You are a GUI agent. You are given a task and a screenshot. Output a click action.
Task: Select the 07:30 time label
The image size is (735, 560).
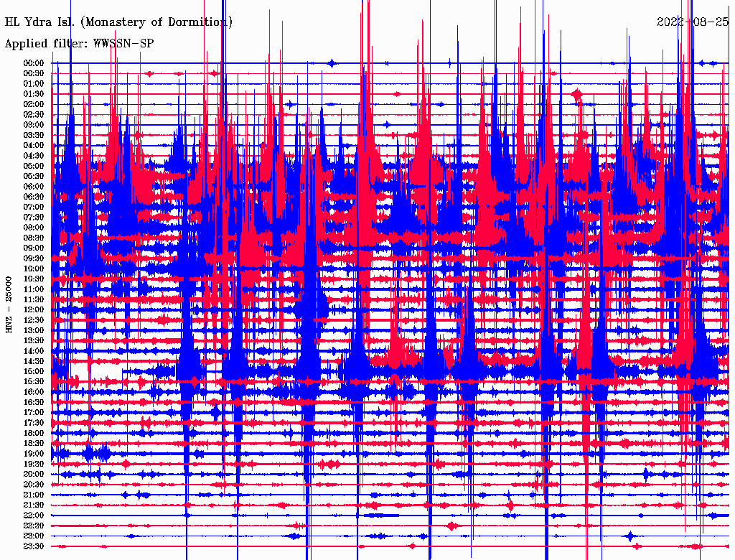pos(34,218)
